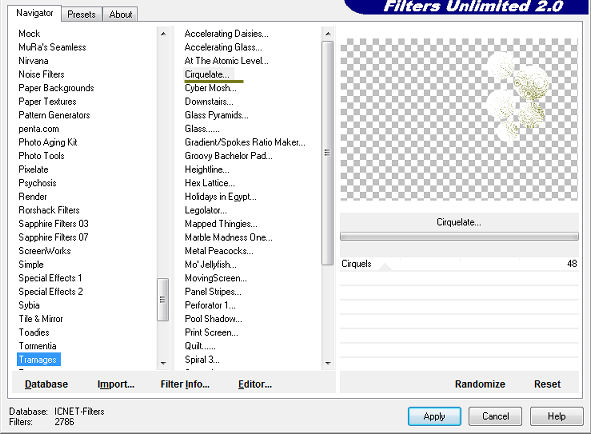Open the About tab
Viewport: 591px width, 434px height.
tap(120, 14)
